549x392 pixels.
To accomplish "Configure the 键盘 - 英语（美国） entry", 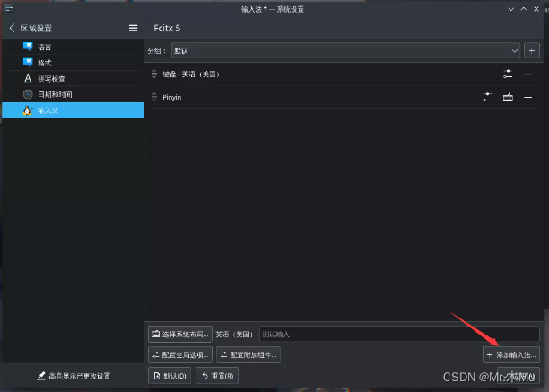I will (508, 74).
